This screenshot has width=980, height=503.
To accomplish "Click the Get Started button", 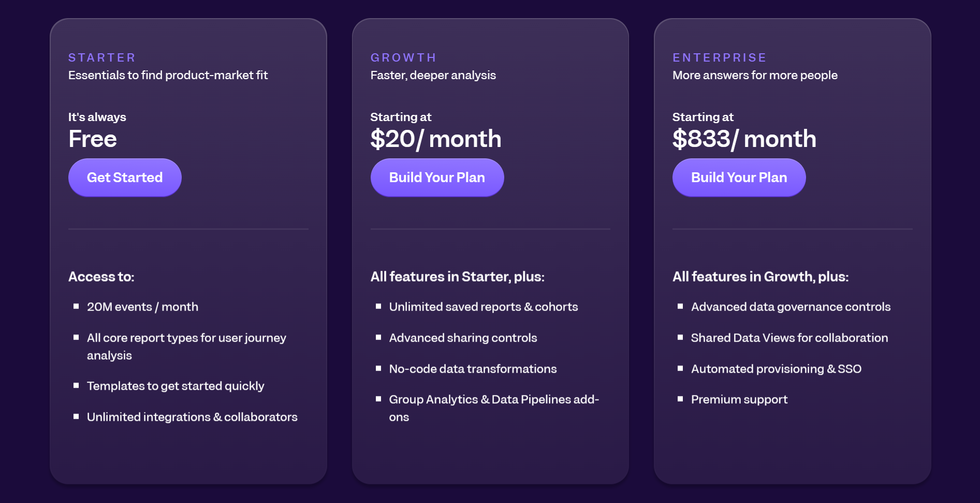I will 125,177.
